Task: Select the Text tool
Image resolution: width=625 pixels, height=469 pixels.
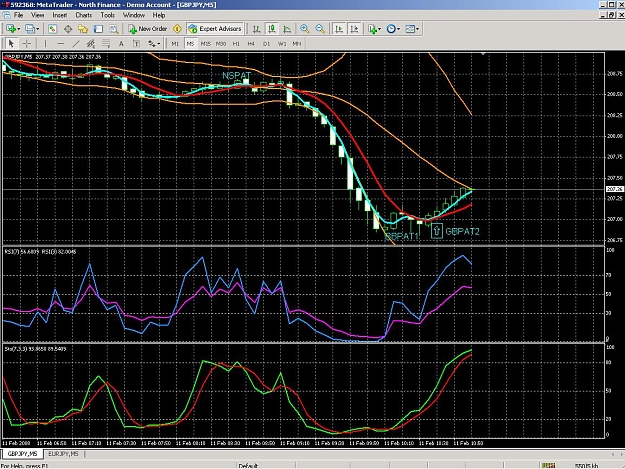Action: [121, 43]
